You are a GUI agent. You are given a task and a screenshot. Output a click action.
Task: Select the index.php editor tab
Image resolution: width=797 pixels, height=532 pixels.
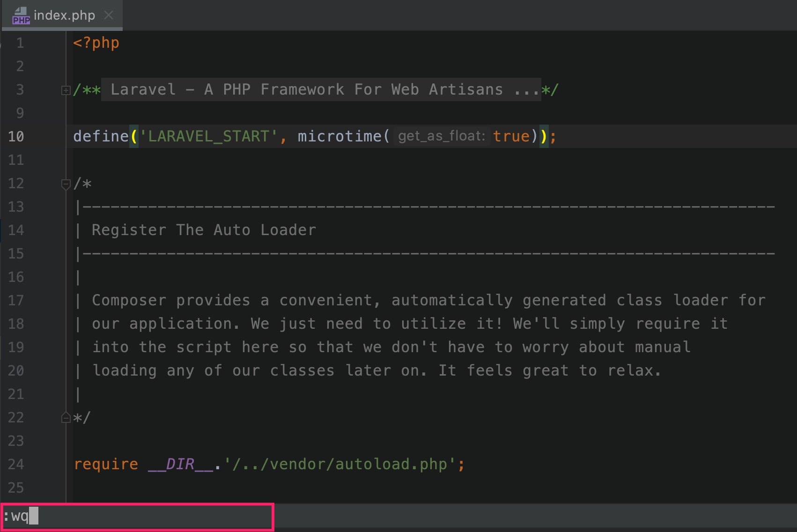pos(62,15)
